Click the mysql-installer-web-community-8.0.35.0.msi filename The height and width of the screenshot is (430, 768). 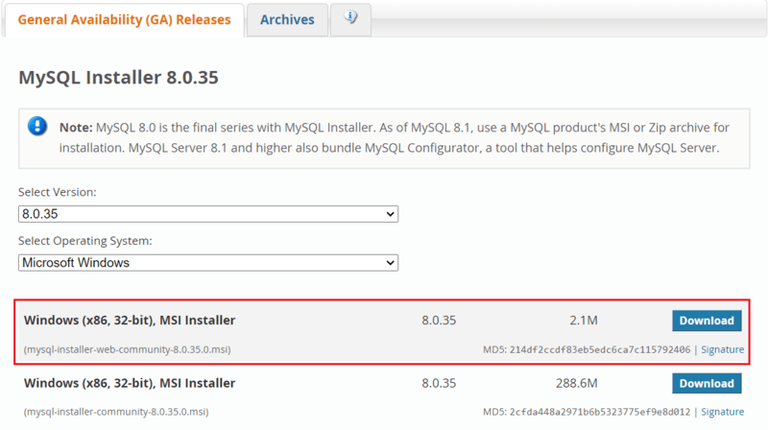(x=127, y=350)
